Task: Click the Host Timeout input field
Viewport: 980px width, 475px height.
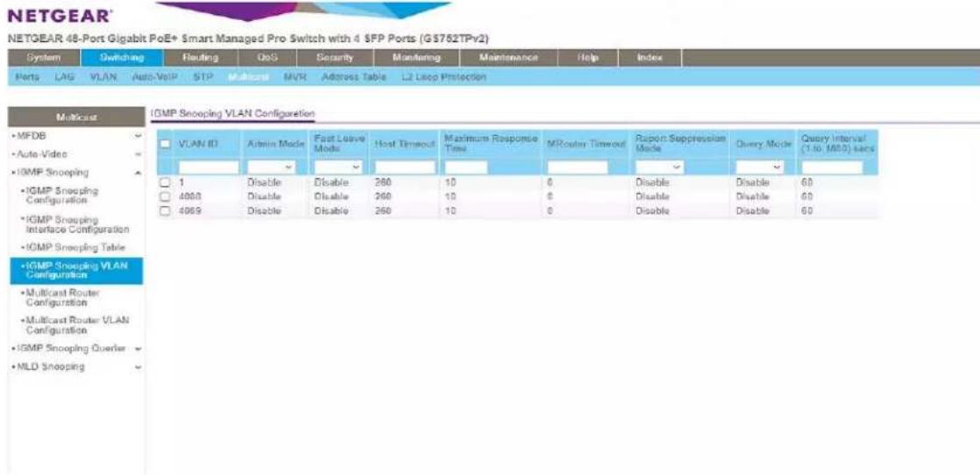Action: pyautogui.click(x=405, y=167)
